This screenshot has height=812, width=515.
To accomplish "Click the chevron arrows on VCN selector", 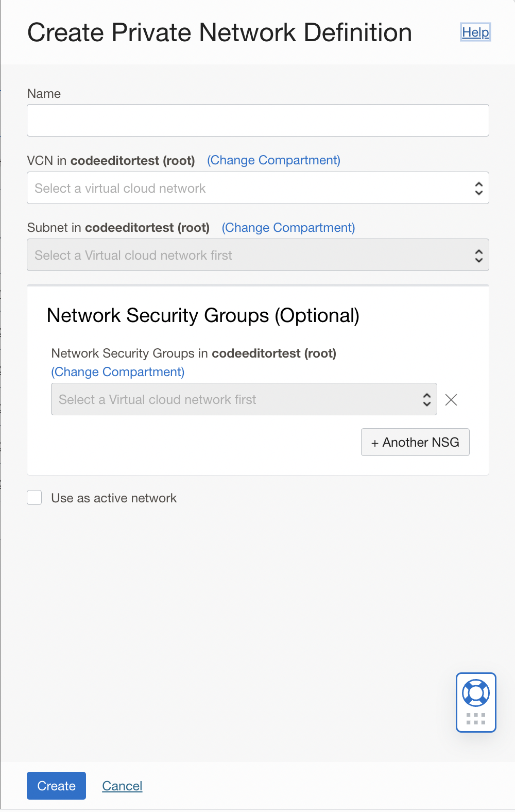I will pos(478,188).
